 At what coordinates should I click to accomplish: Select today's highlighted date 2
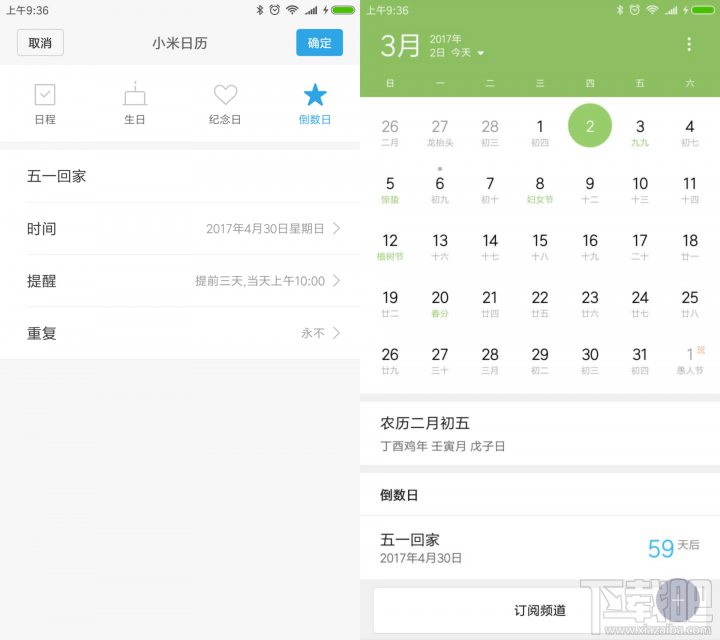point(590,126)
